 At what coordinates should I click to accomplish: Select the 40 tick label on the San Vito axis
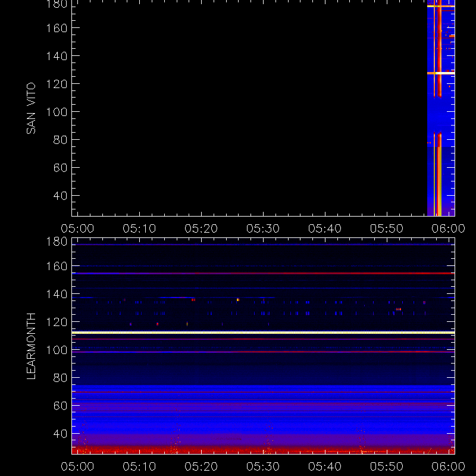point(60,196)
